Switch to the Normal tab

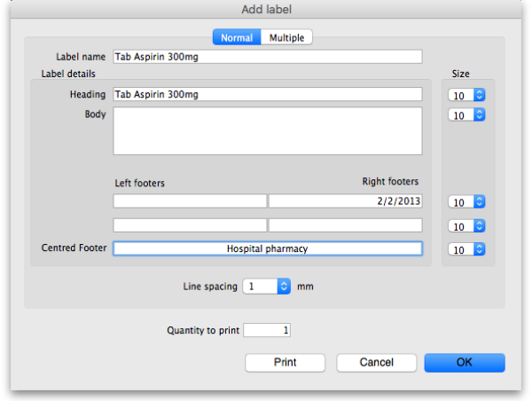(x=237, y=37)
